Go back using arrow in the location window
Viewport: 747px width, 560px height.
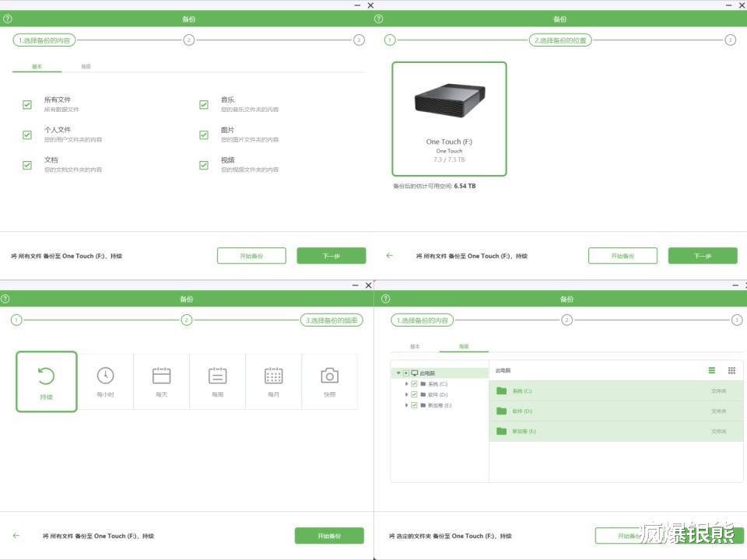click(390, 256)
